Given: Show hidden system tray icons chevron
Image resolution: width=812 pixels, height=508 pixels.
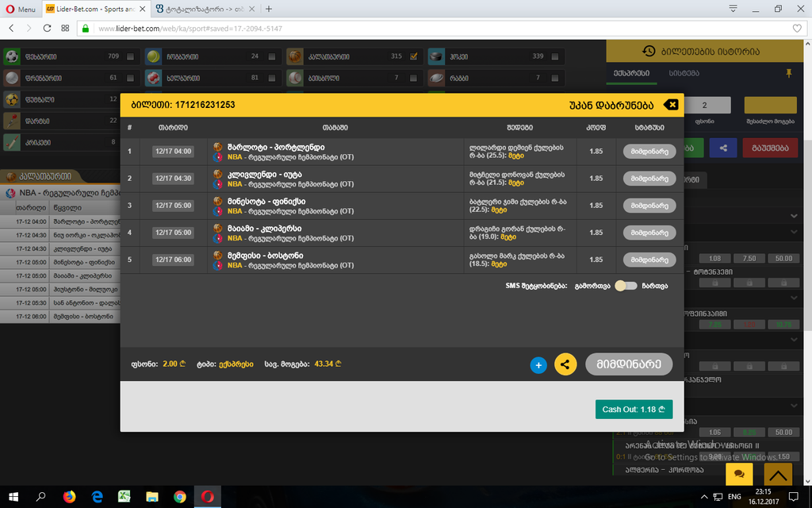Looking at the screenshot, I should click(x=704, y=497).
